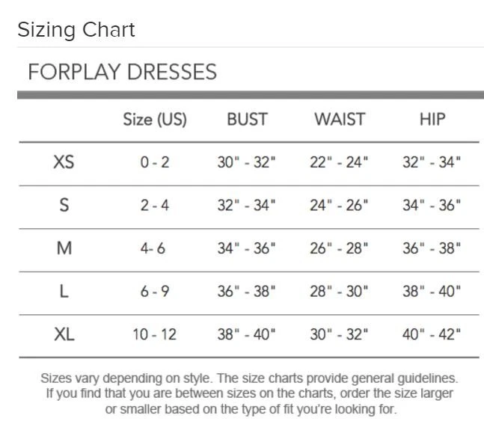This screenshot has width=484, height=448.
Task: Click the XL size row label
Action: click(64, 335)
